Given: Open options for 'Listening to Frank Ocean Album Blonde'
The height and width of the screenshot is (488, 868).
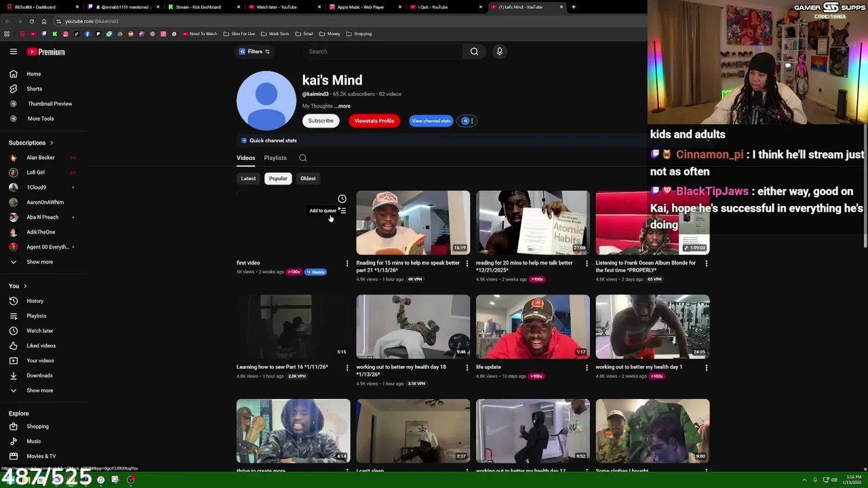Looking at the screenshot, I should [707, 263].
